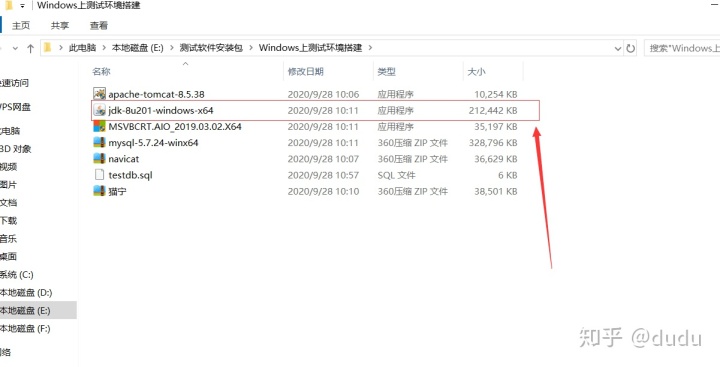This screenshot has width=720, height=367.
Task: Click the 212,442 KB size value
Action: click(493, 110)
